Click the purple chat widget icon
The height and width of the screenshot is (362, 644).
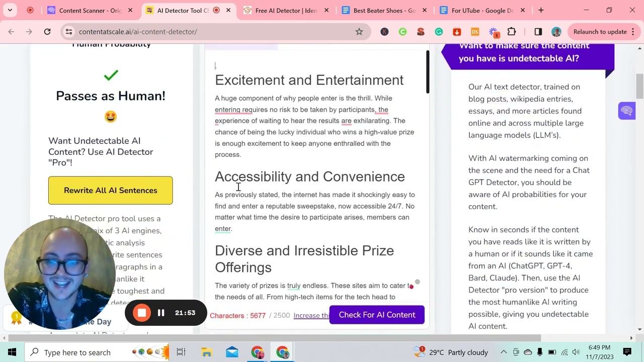point(627,111)
